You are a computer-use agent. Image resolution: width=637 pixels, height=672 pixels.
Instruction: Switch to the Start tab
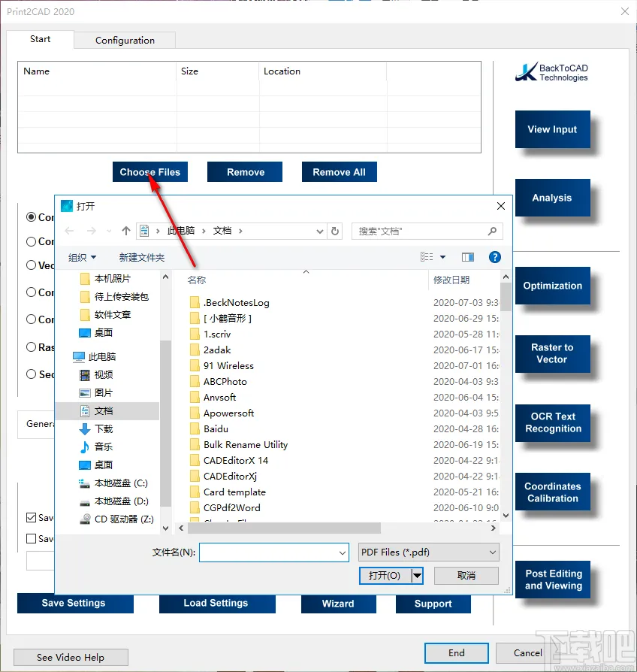pyautogui.click(x=41, y=39)
